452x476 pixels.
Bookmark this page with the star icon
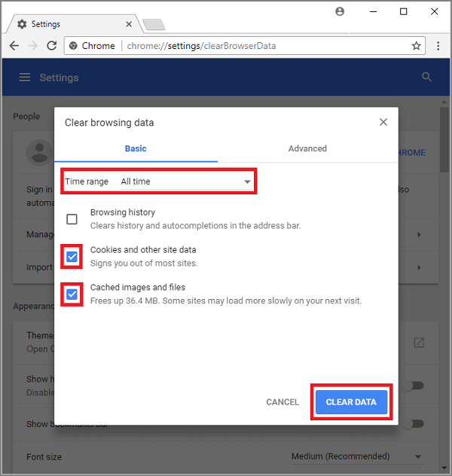tap(416, 46)
